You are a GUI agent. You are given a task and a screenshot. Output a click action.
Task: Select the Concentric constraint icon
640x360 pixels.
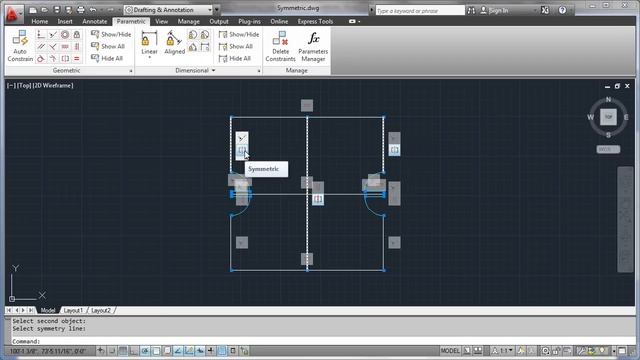(64, 35)
